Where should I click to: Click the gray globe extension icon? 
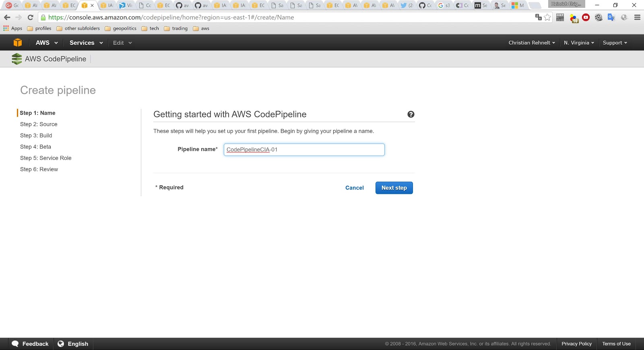624,17
